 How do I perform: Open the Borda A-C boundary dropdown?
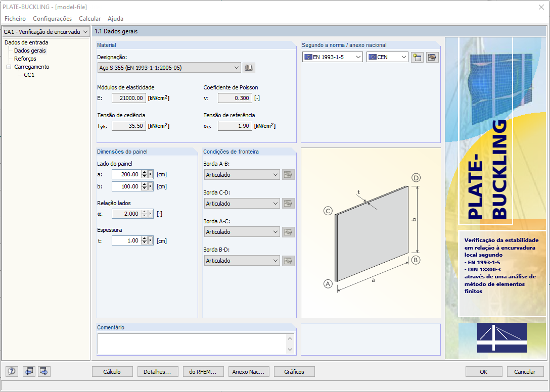coord(242,232)
